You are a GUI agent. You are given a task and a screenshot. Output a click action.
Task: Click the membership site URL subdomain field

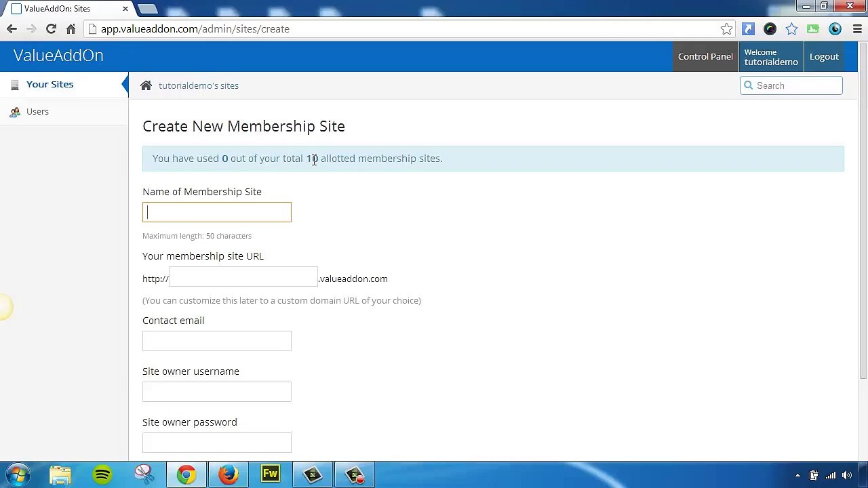click(x=243, y=277)
